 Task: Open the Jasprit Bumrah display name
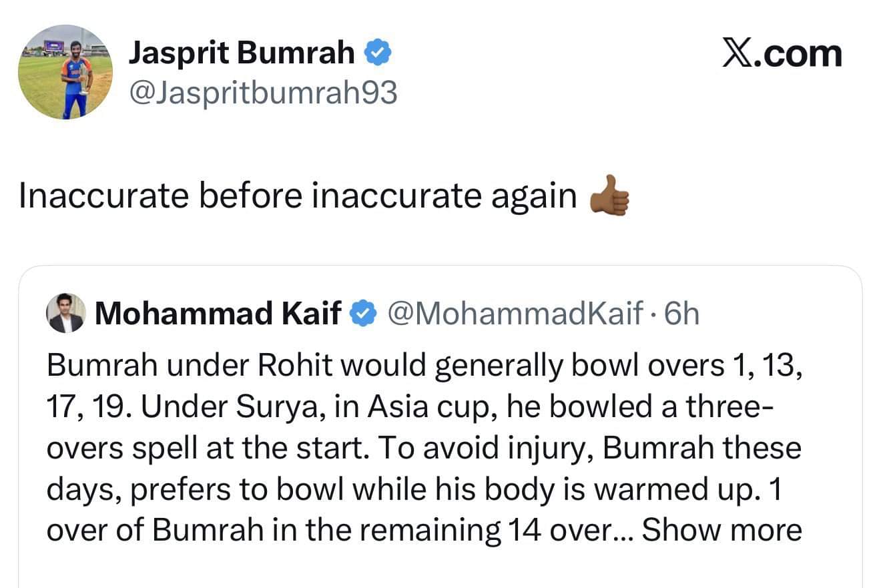(241, 53)
